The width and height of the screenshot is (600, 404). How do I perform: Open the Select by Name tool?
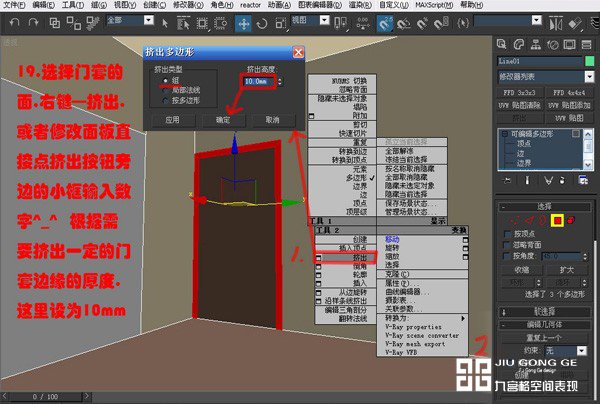183,23
